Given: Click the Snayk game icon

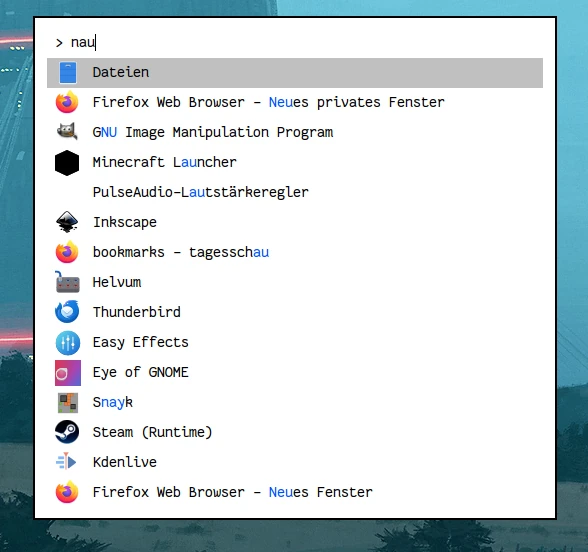Looking at the screenshot, I should pos(68,403).
